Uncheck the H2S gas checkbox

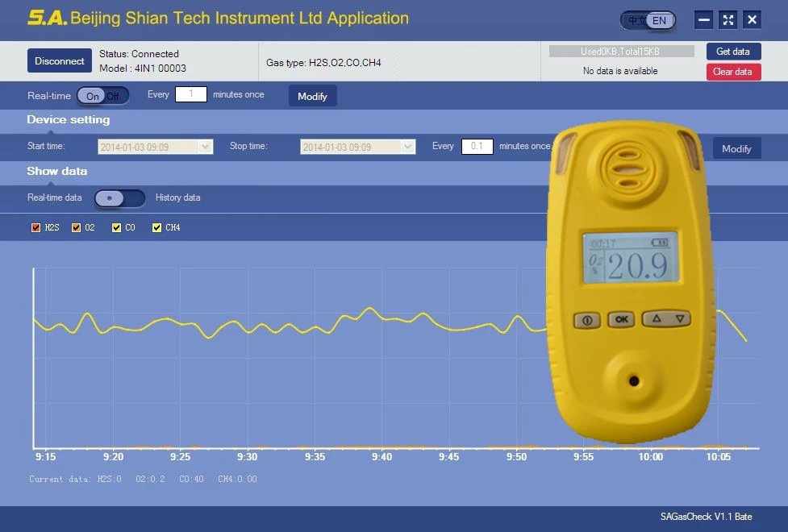coord(36,227)
